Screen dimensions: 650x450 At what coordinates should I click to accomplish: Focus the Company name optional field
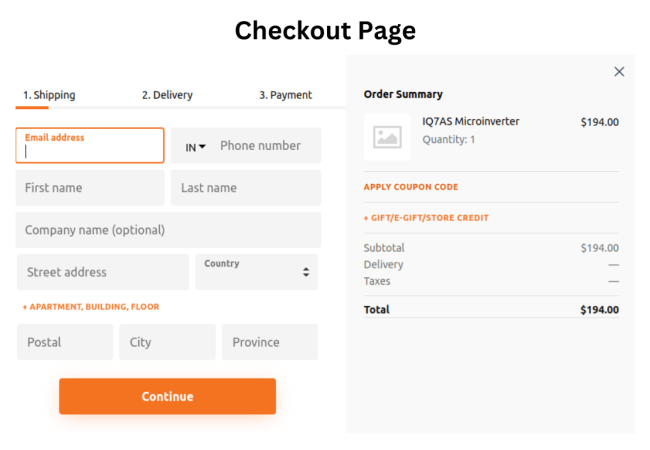pos(168,230)
